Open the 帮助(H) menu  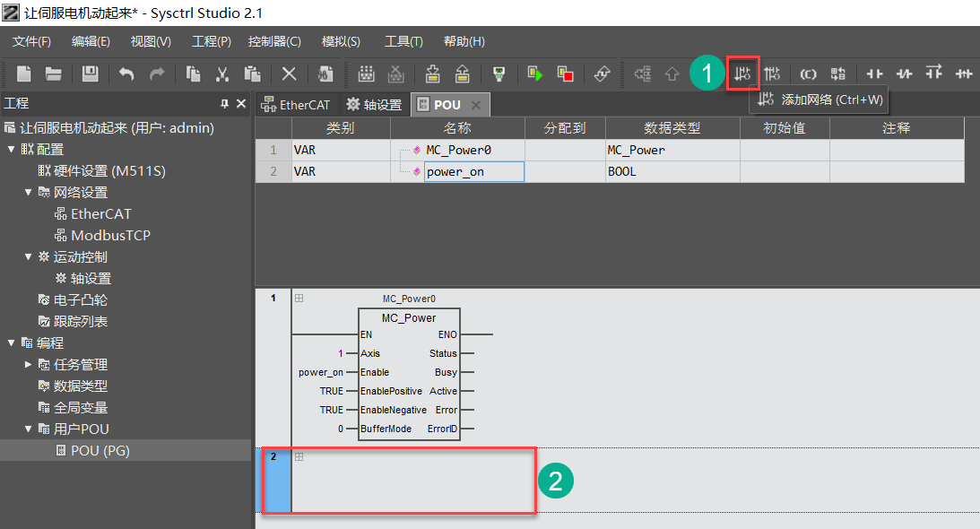pos(464,41)
